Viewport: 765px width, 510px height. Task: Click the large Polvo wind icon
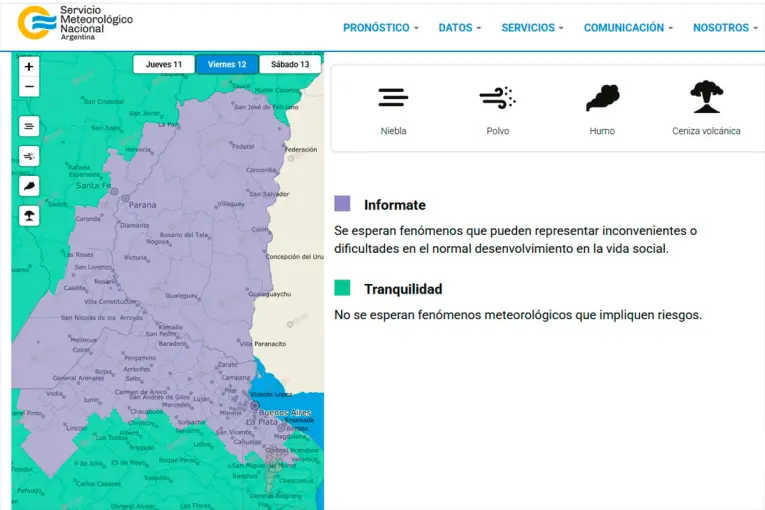pos(497,97)
